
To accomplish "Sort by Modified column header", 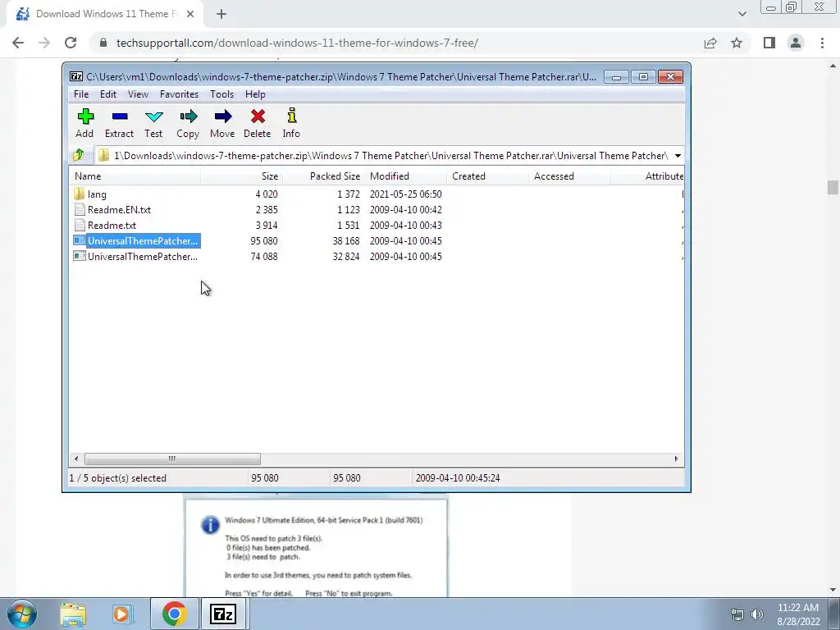I will [x=405, y=176].
